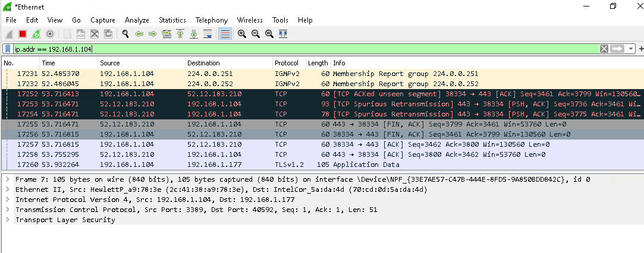Expand Transmission Control Protocol row
The image size is (644, 253).
[x=7, y=210]
